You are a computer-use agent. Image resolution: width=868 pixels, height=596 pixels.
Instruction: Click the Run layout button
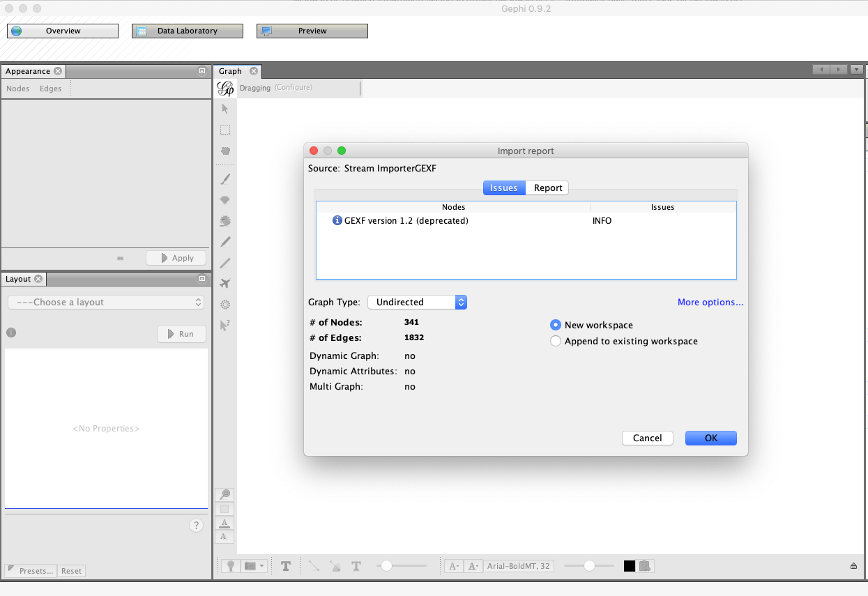(181, 334)
